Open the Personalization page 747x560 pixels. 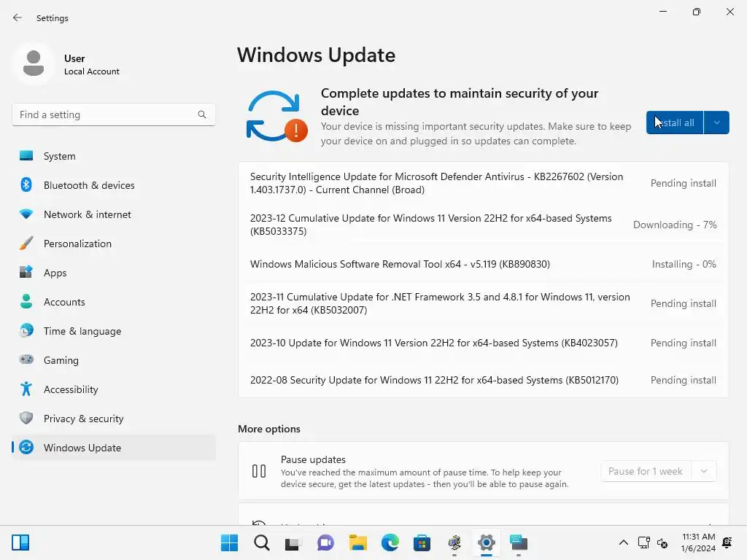pyautogui.click(x=114, y=244)
